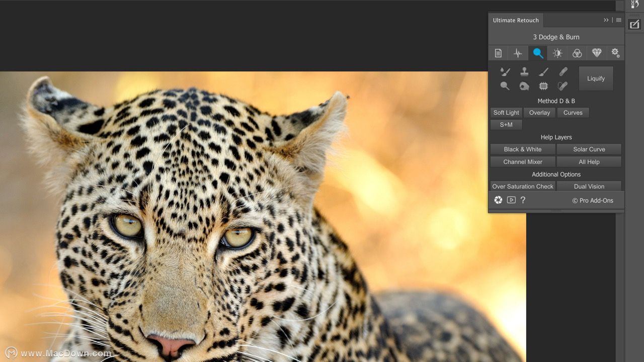Screen dimensions: 644x362
Task: Open the Ultimate Retouch panel flyout menu
Action: [x=619, y=20]
